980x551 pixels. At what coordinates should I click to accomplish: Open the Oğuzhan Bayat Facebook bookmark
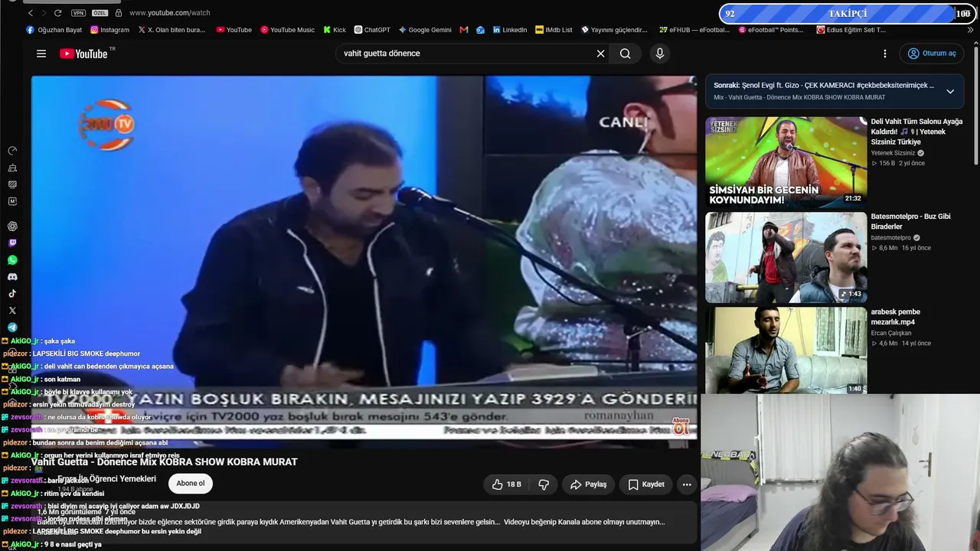tap(54, 30)
